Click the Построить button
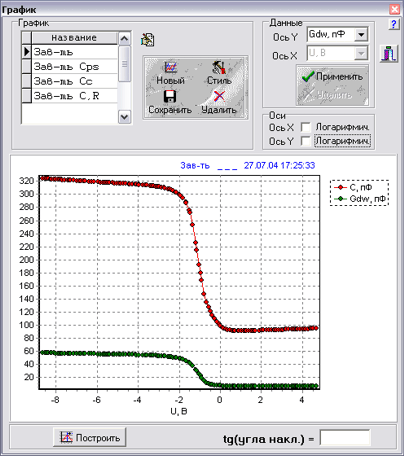 (89, 437)
